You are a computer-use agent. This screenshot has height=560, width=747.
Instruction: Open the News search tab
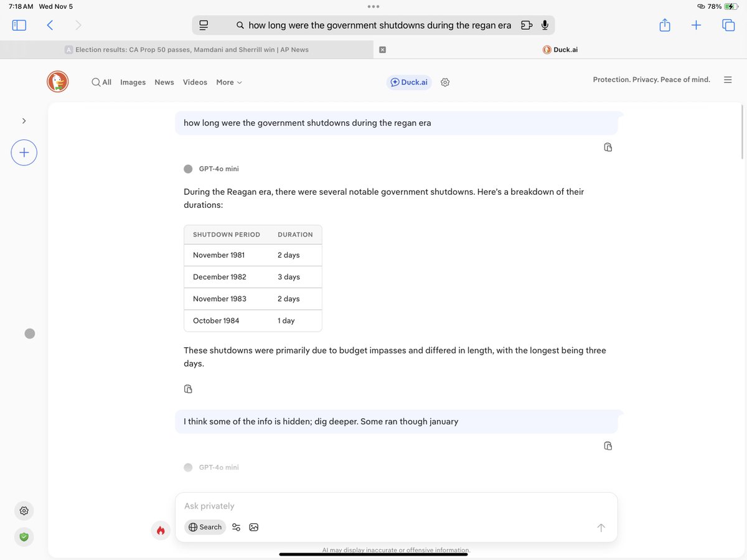[164, 82]
